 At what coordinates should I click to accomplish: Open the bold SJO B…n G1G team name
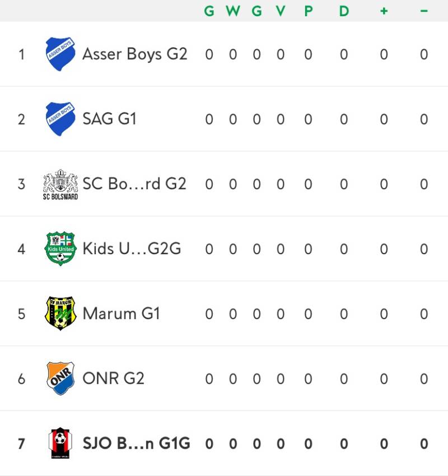[136, 444]
